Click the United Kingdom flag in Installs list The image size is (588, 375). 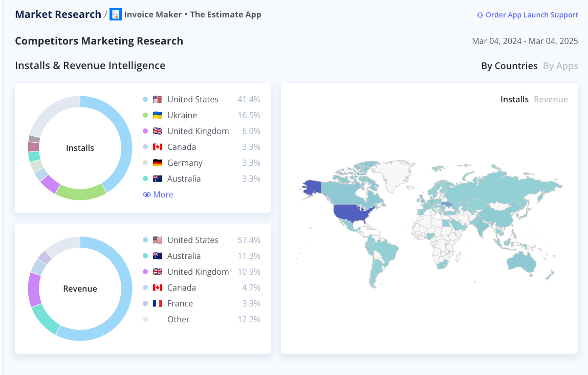158,131
